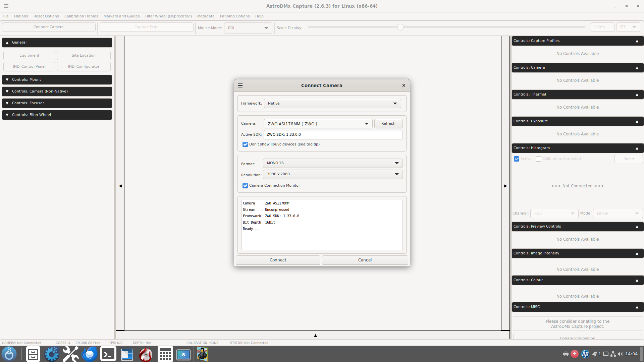Collapse right panel with right arrow

505,186
